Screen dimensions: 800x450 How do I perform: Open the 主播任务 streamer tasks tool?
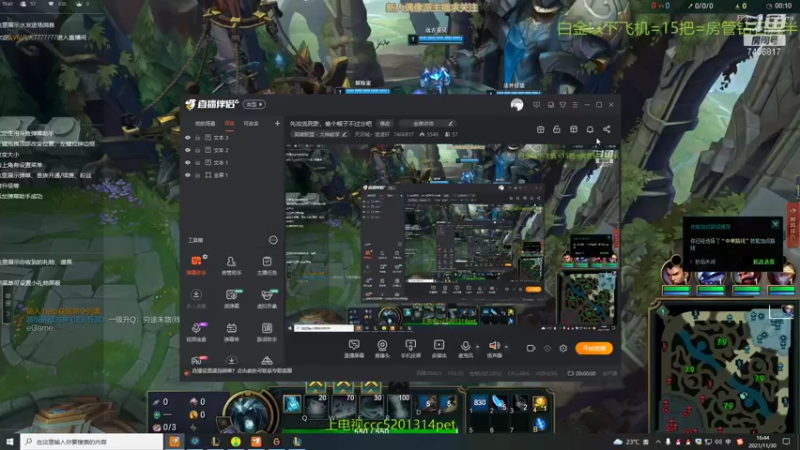click(266, 265)
